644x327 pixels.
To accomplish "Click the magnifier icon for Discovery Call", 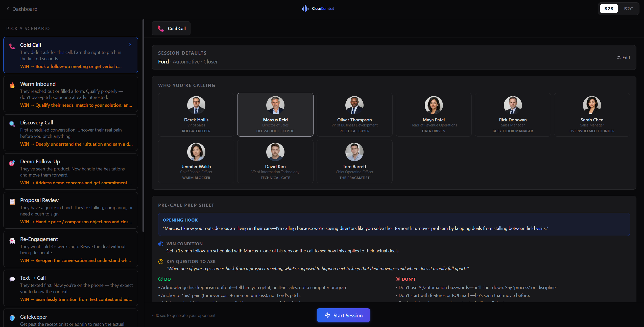I will click(x=12, y=124).
